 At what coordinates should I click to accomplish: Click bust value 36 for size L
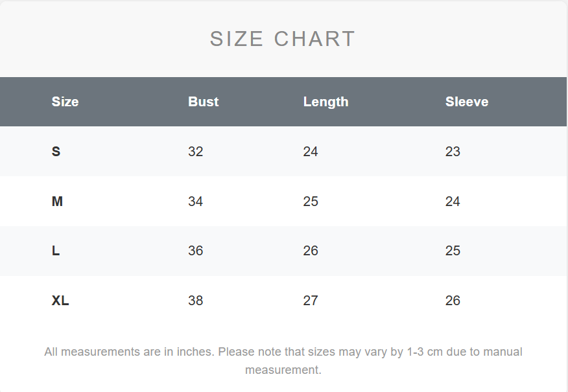(x=196, y=251)
